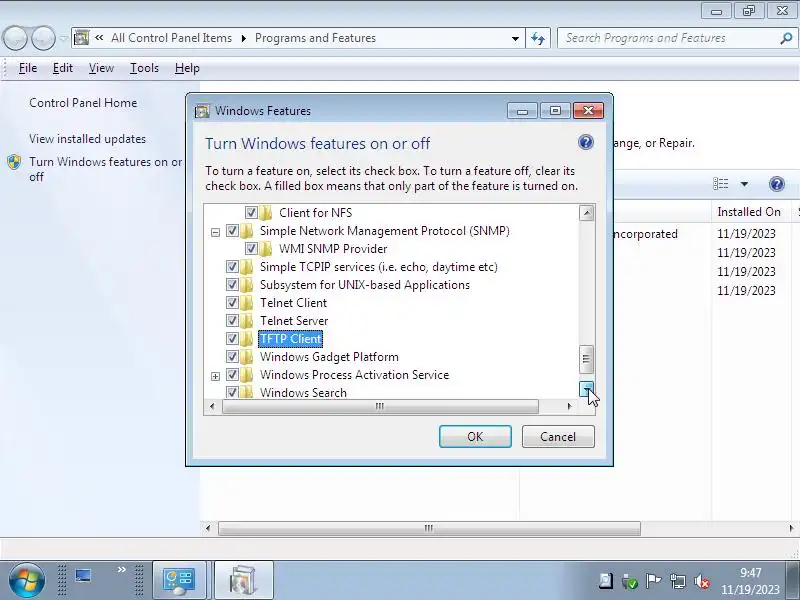Click the TFTP Client folder icon

[x=247, y=338]
